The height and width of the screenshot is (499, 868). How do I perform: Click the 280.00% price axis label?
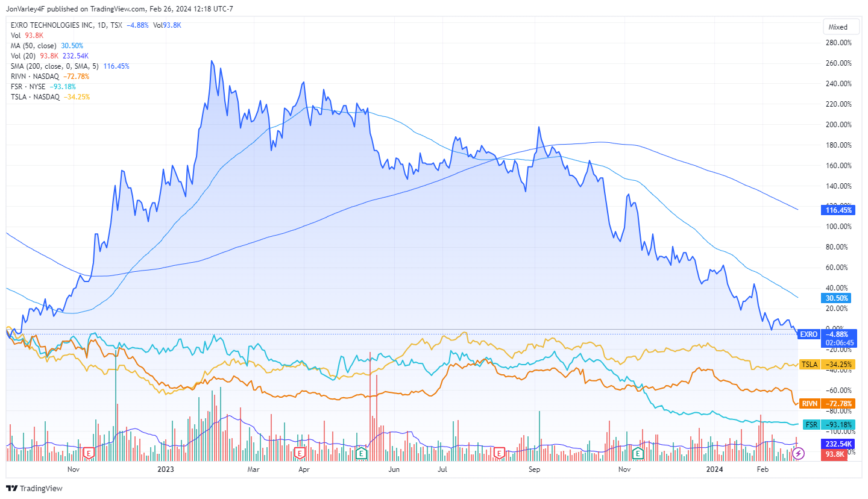(838, 43)
